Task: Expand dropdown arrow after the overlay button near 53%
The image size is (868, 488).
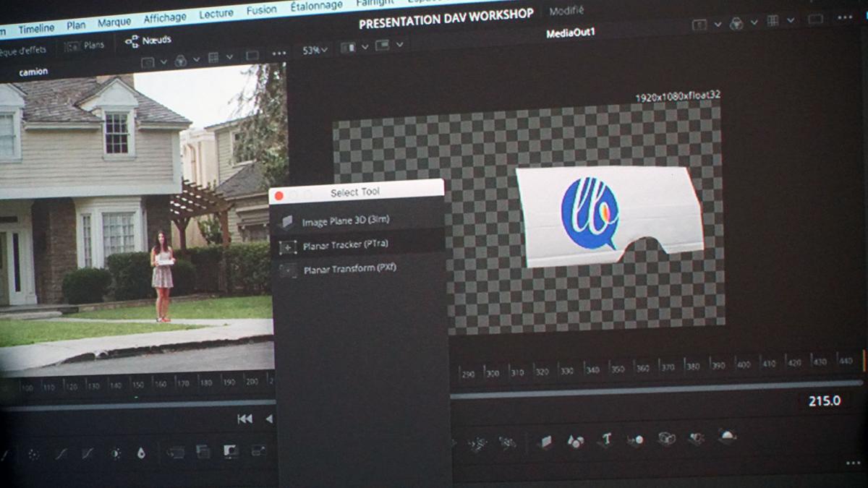Action: click(x=399, y=45)
